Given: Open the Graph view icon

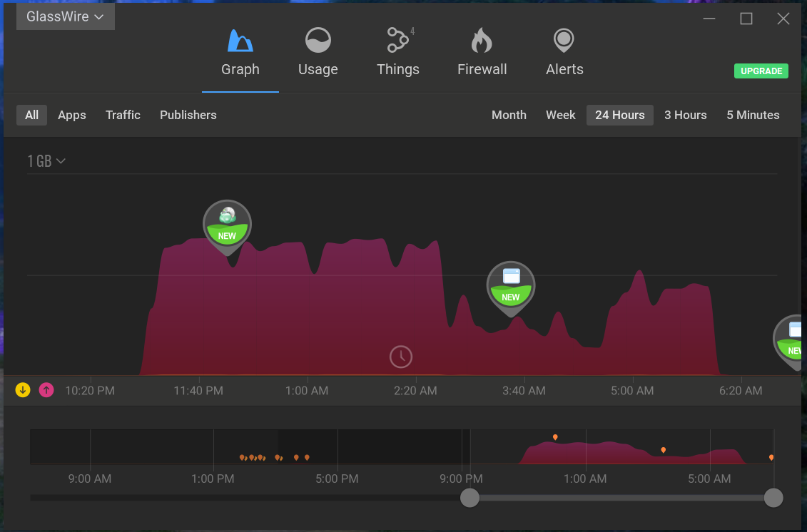Looking at the screenshot, I should pyautogui.click(x=240, y=41).
